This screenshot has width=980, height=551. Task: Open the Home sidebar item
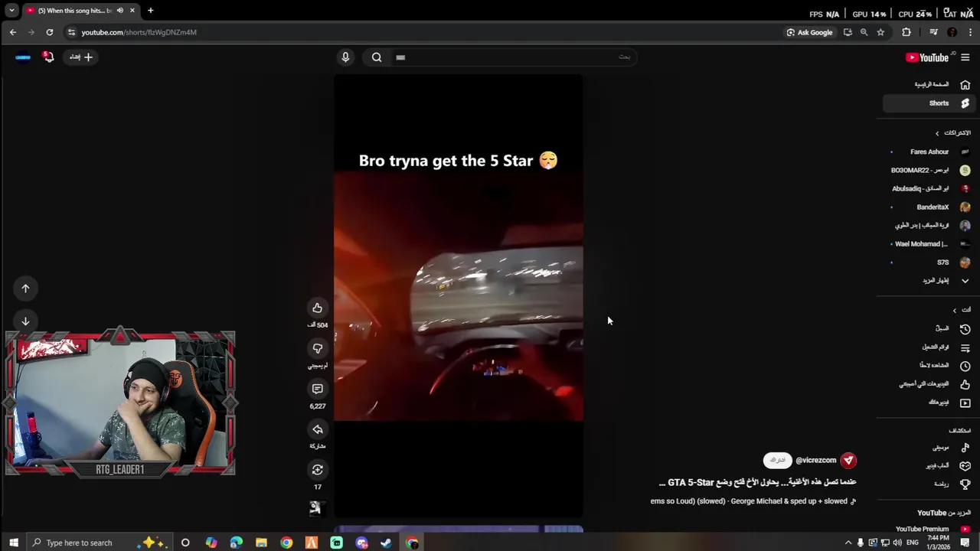click(x=927, y=85)
